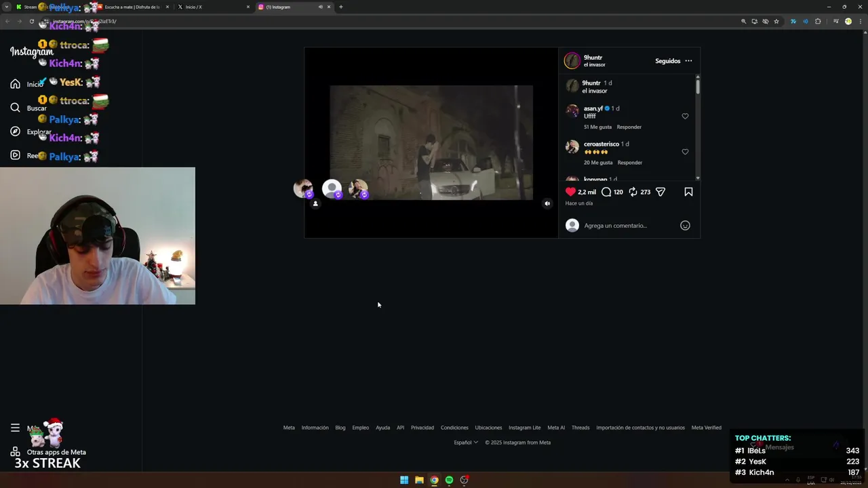The image size is (868, 488).
Task: Reply to ceroasterisco's comment via Responder
Action: 629,163
